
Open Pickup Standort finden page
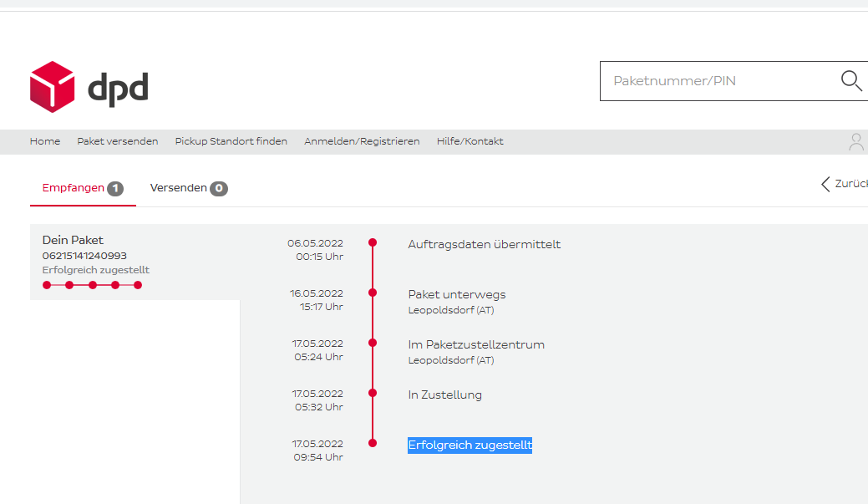pos(231,141)
